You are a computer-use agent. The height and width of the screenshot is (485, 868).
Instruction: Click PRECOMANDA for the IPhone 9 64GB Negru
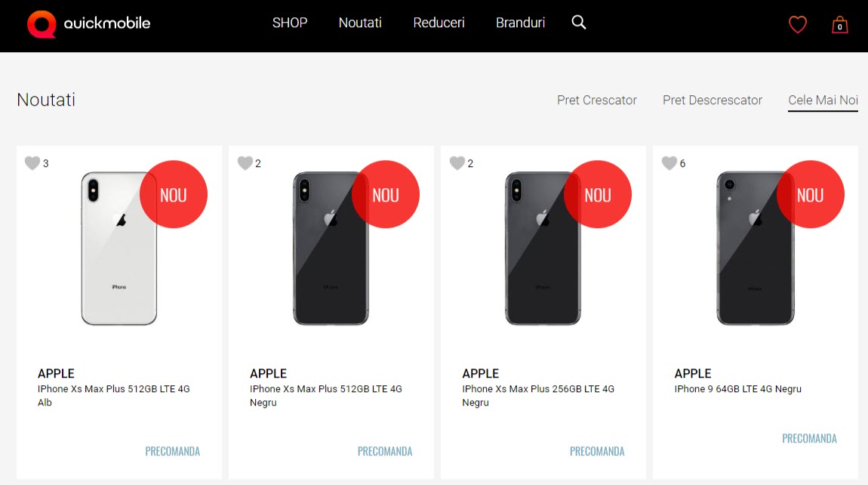809,438
